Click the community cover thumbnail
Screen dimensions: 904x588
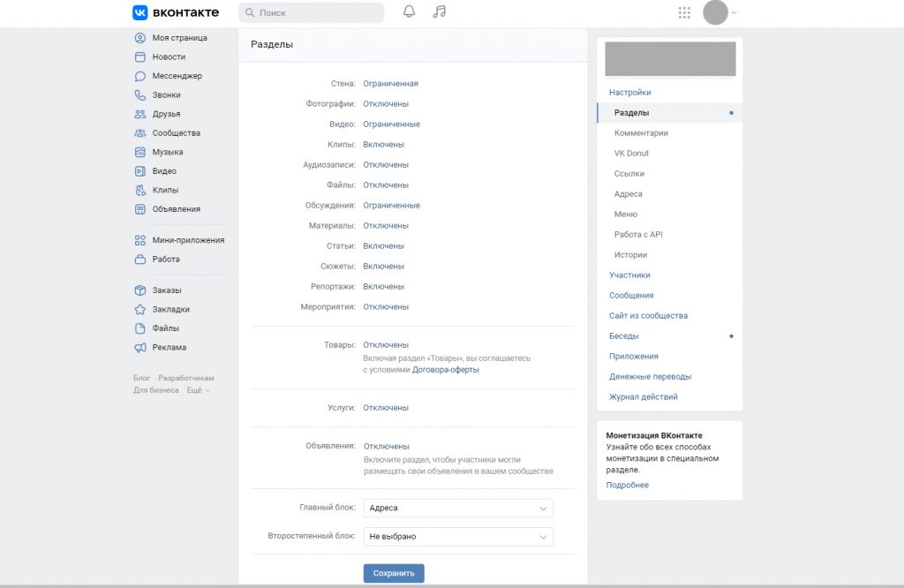[670, 59]
